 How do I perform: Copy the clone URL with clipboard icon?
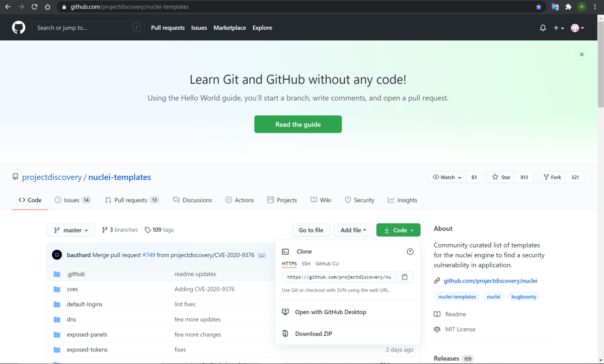(405, 277)
